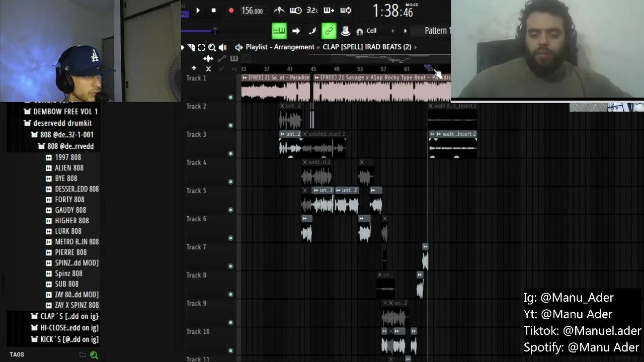644x362 pixels.
Task: Open CLAP [SPELL] IRAD BEATS (2) clip menu
Action: point(367,47)
